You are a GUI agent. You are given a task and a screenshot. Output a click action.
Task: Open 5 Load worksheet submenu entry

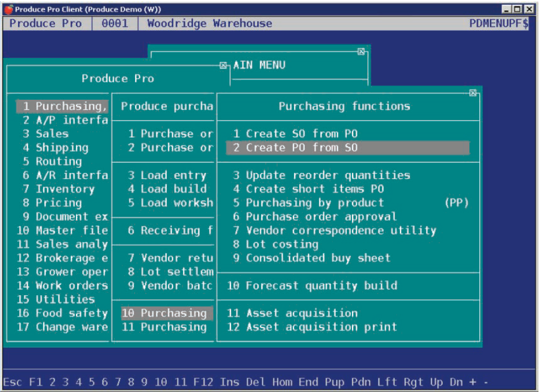[x=171, y=203]
